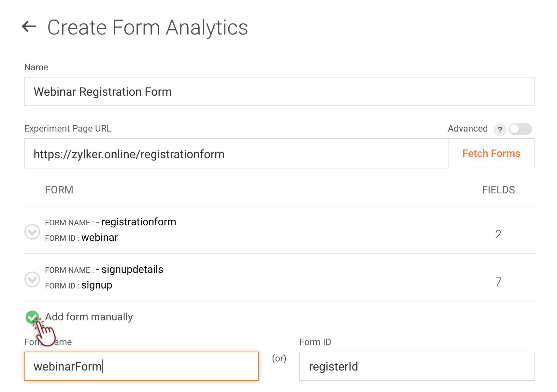This screenshot has width=557, height=392.
Task: Click the signup form ID text
Action: coord(97,285)
